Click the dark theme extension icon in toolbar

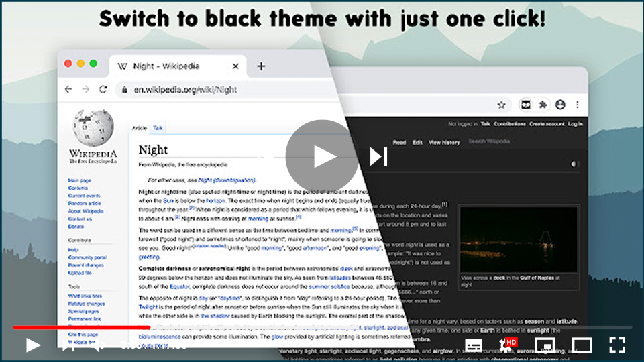[526, 105]
